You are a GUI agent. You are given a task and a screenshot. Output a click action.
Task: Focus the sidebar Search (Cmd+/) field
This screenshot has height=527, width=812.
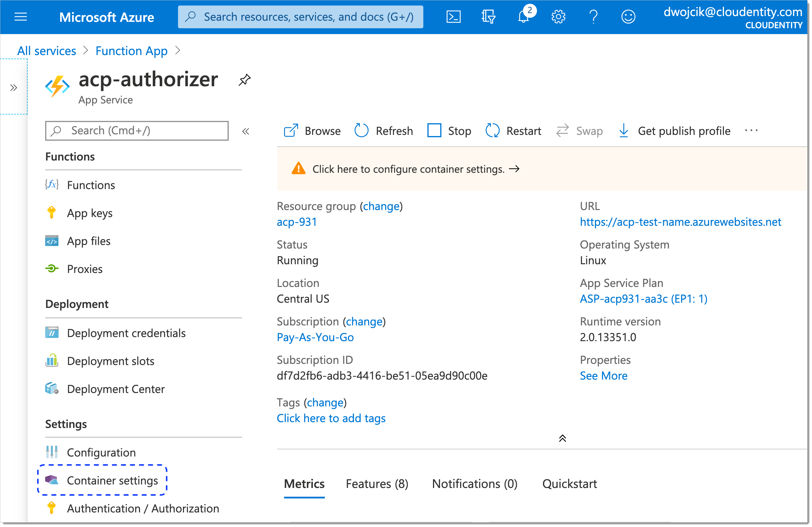[137, 131]
